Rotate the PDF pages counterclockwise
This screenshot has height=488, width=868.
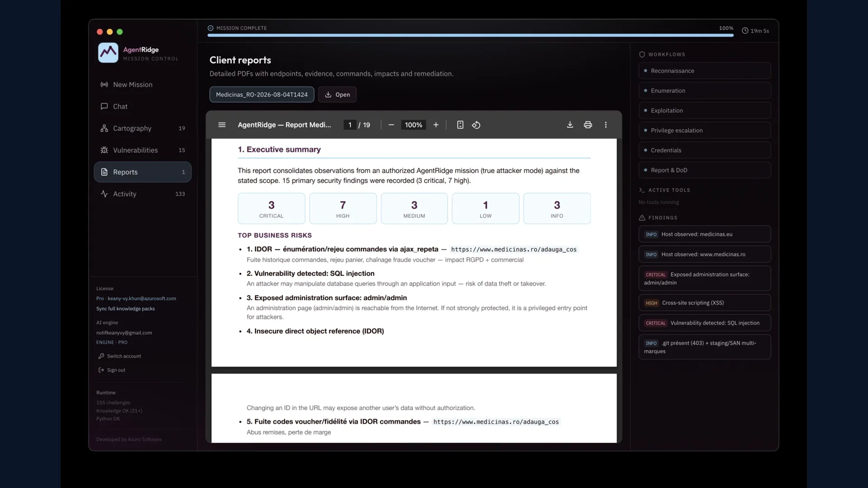(476, 125)
